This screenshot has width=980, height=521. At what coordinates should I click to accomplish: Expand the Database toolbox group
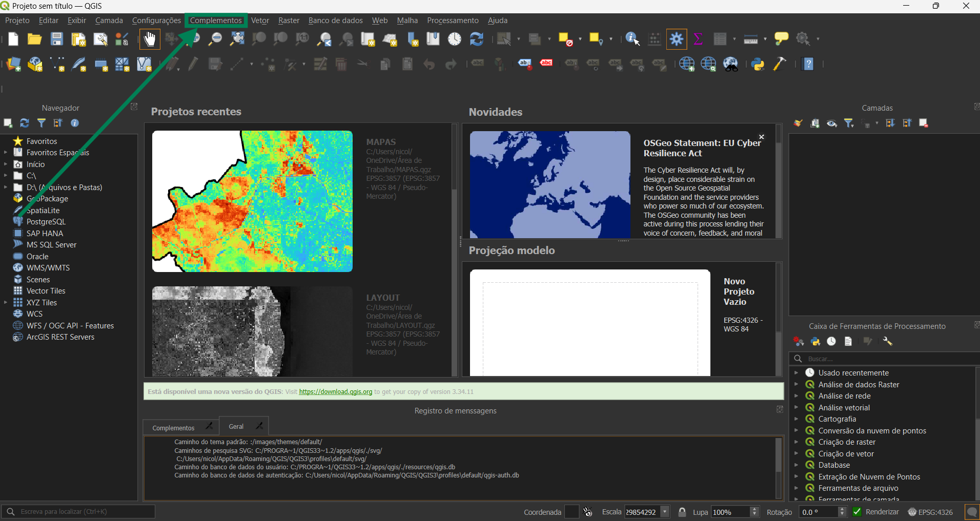pos(796,465)
